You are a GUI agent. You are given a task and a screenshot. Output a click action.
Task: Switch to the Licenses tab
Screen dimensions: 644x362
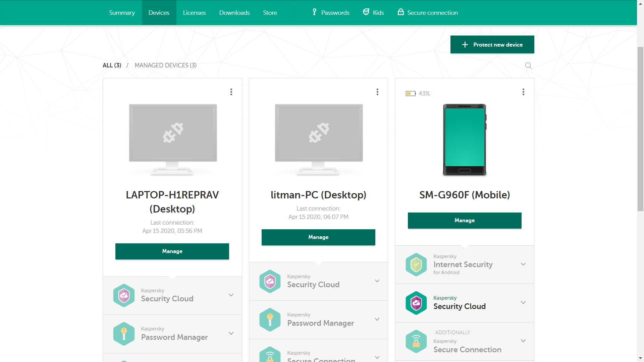click(194, 13)
